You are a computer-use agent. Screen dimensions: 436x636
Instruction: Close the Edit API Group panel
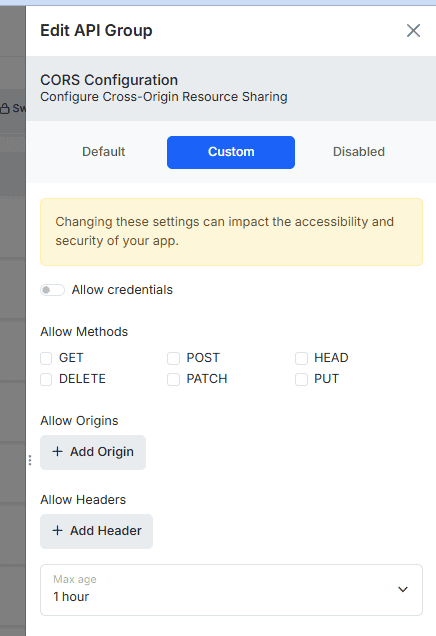pyautogui.click(x=413, y=30)
